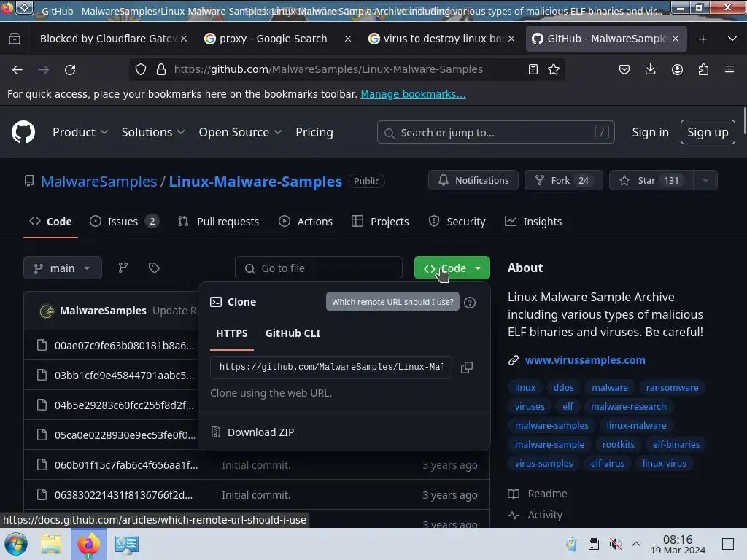Switch to the Issues tab
Viewport: 747px width, 560px height.
pos(124,222)
